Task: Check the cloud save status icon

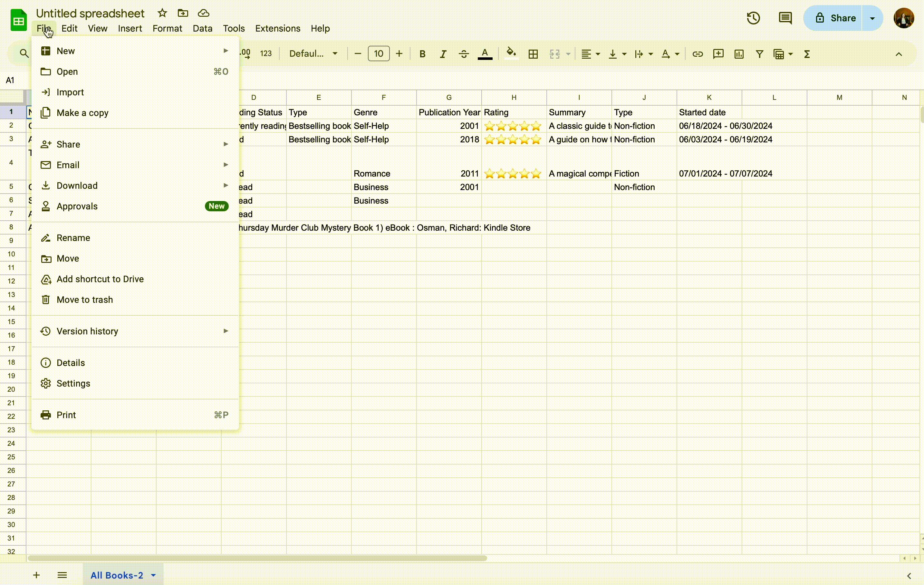Action: pos(203,13)
